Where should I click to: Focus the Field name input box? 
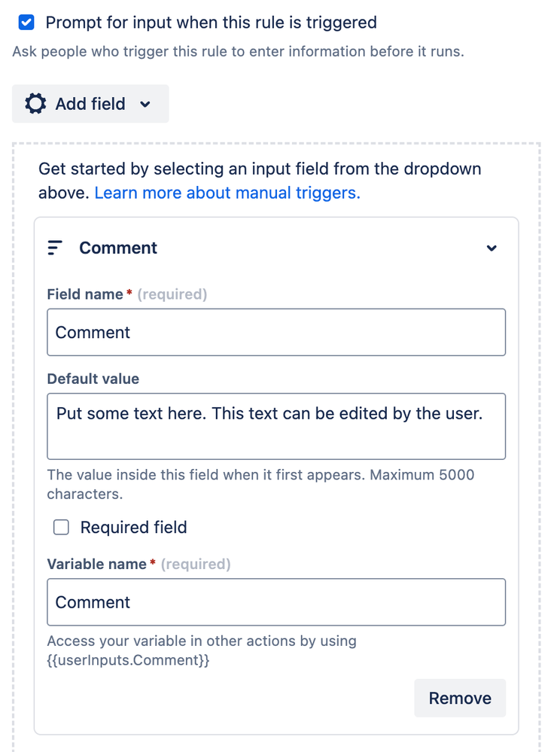tap(276, 333)
